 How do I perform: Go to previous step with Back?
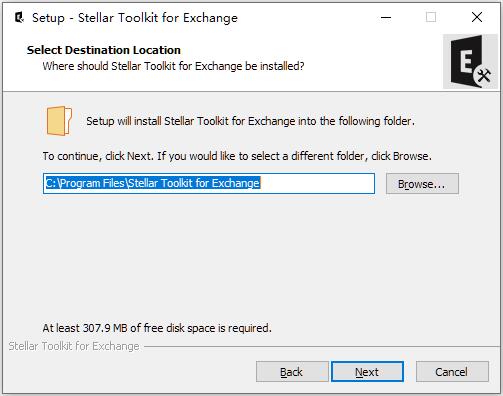coord(292,372)
